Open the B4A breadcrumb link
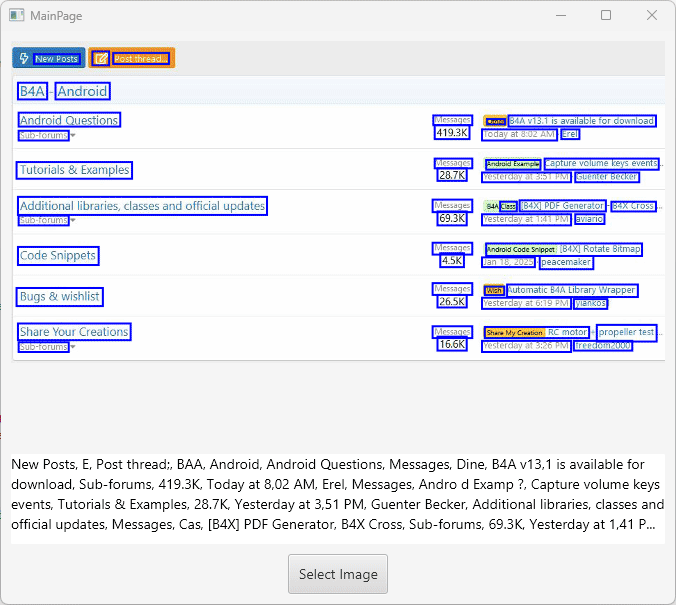The height and width of the screenshot is (605, 676). click(x=32, y=91)
